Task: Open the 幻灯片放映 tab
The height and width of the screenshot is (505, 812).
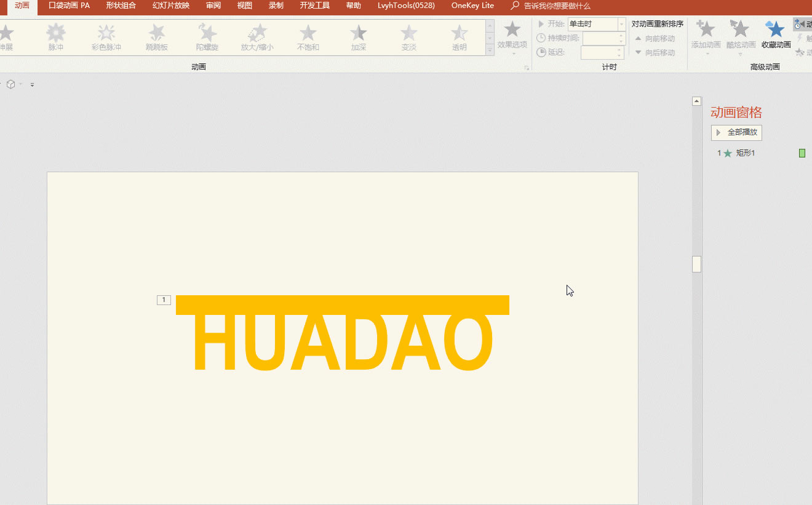Action: pos(171,6)
